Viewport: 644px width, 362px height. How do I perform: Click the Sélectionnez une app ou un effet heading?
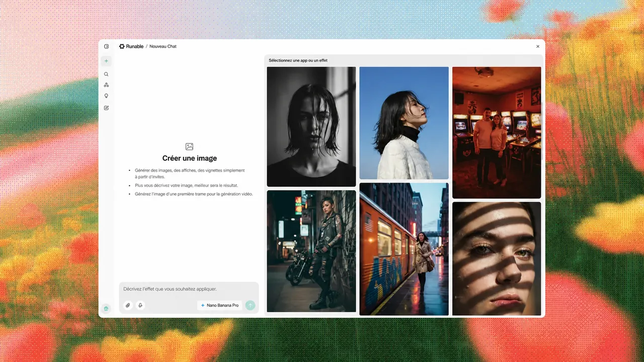click(x=298, y=60)
